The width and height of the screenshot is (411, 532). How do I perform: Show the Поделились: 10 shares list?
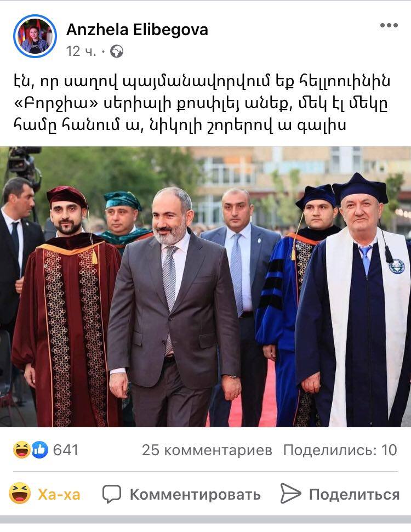(340, 450)
